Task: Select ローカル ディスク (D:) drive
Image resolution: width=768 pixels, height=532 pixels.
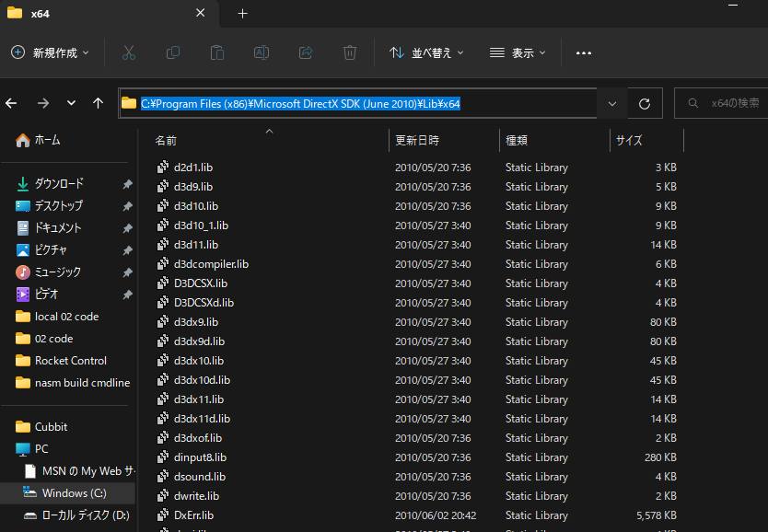Action: click(x=86, y=515)
